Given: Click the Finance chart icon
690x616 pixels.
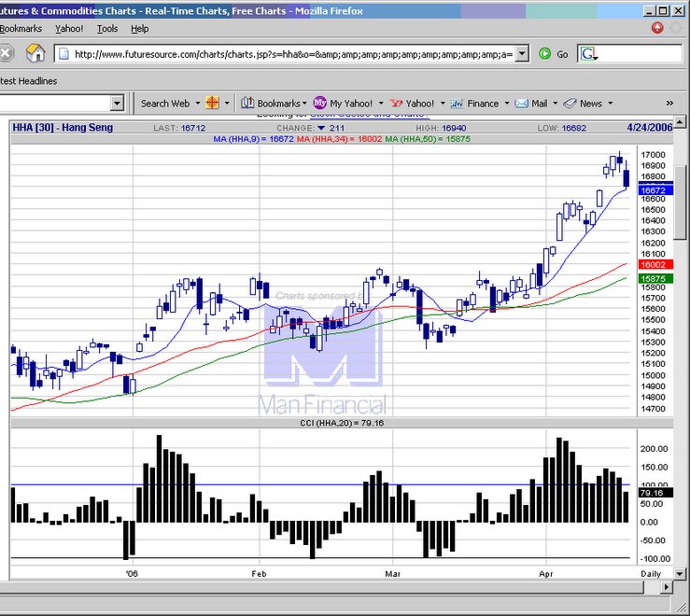Looking at the screenshot, I should click(x=457, y=104).
